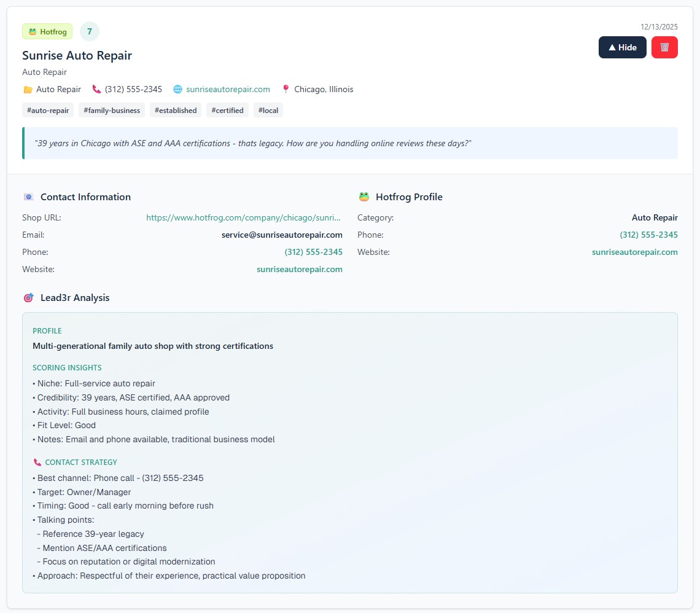Image resolution: width=700 pixels, height=613 pixels.
Task: Click the phone icon by Contact Strategy
Action: pos(37,463)
